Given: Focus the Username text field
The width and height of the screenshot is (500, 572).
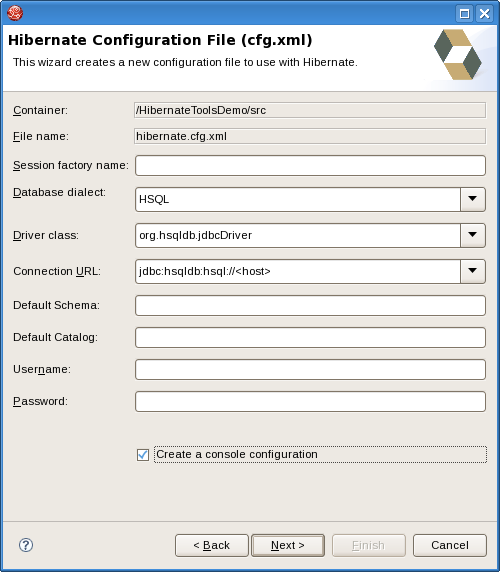Looking at the screenshot, I should pyautogui.click(x=310, y=370).
